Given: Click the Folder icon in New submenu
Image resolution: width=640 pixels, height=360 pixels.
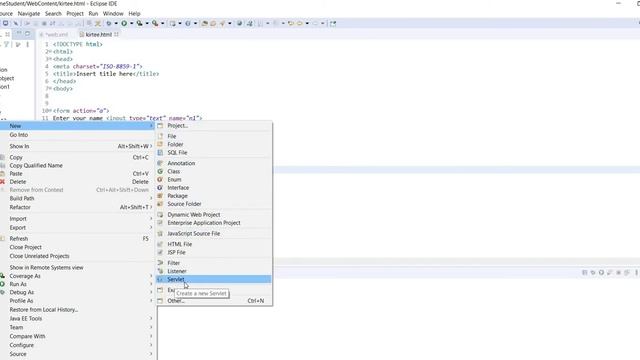Looking at the screenshot, I should 160,144.
